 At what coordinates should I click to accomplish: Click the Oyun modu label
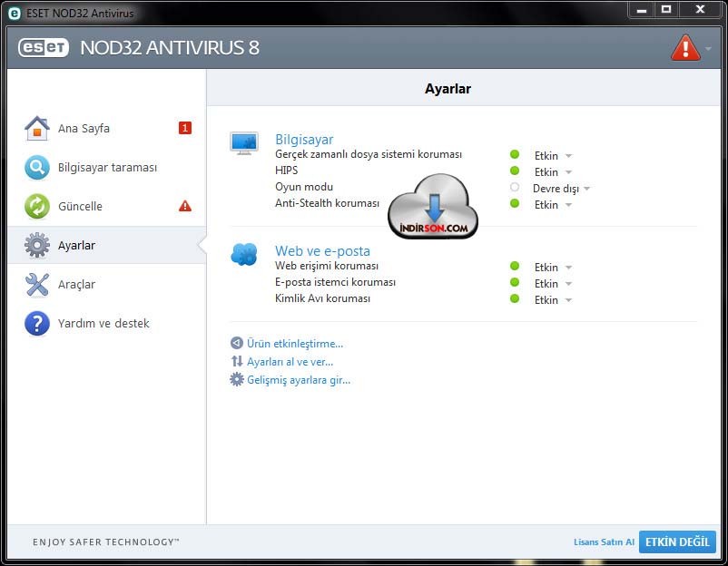pos(304,187)
